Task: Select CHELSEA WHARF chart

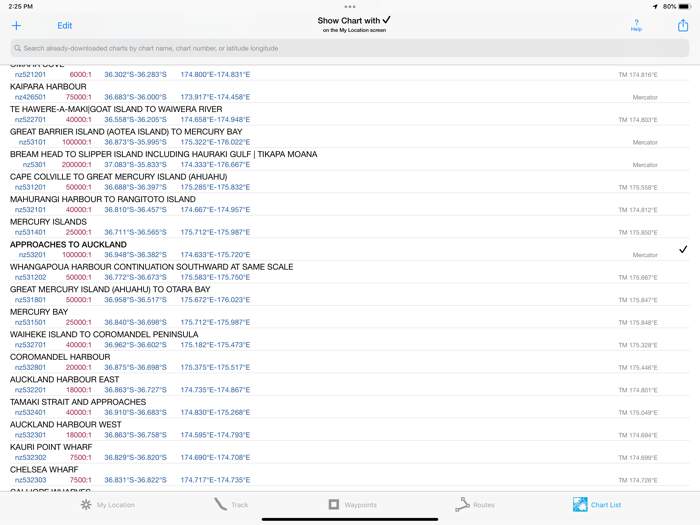Action: pos(350,475)
